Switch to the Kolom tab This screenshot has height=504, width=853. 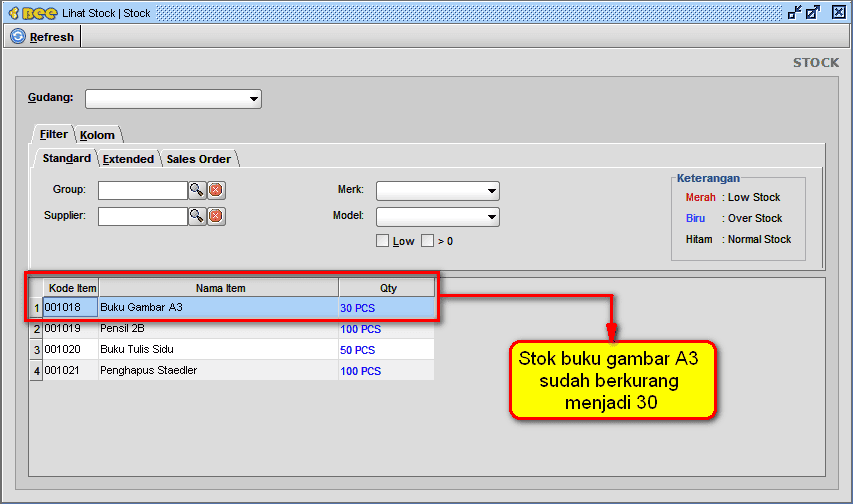point(97,135)
